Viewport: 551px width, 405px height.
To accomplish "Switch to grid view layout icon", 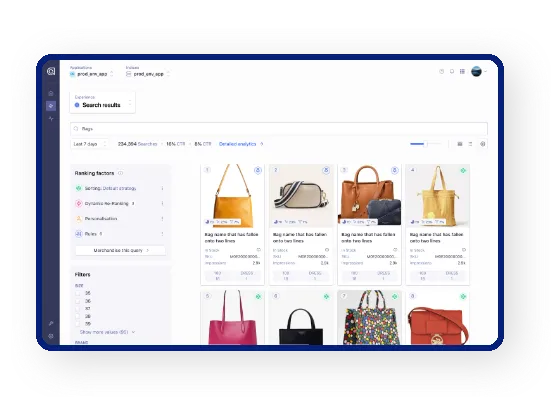I will click(x=460, y=144).
